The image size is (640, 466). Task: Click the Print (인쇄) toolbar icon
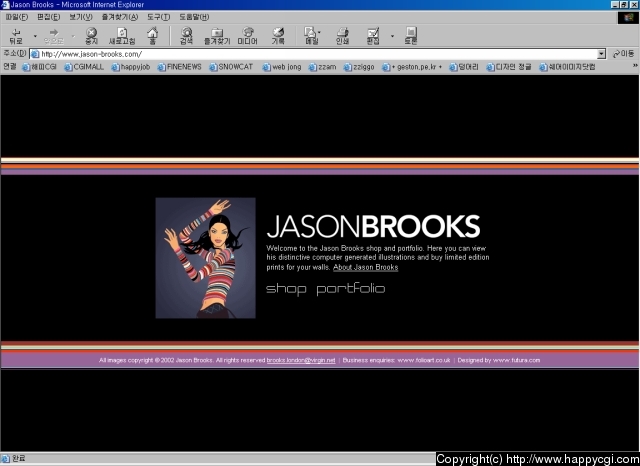pos(342,36)
